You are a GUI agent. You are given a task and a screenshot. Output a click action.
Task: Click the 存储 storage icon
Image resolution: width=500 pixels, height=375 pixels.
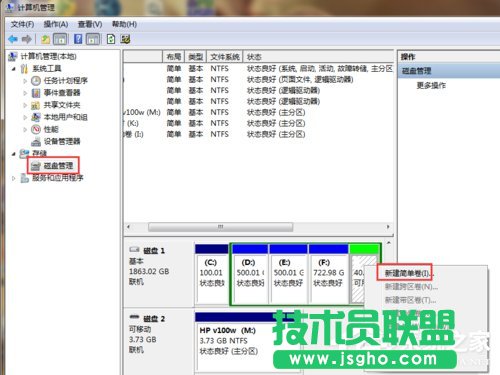coord(24,154)
